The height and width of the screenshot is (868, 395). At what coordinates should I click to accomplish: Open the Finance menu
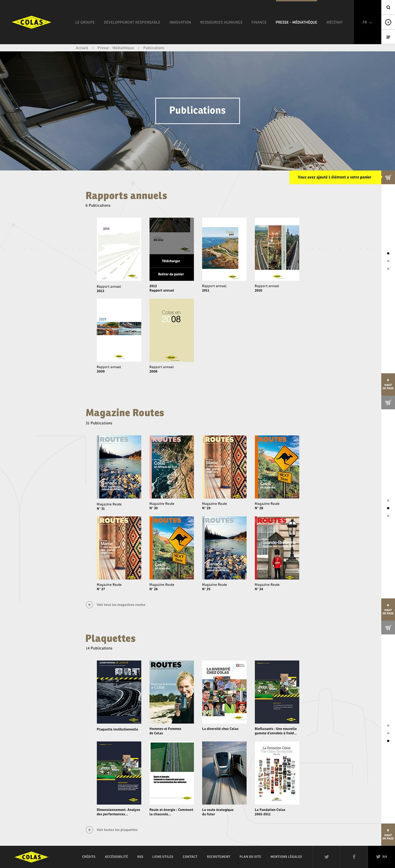(259, 22)
